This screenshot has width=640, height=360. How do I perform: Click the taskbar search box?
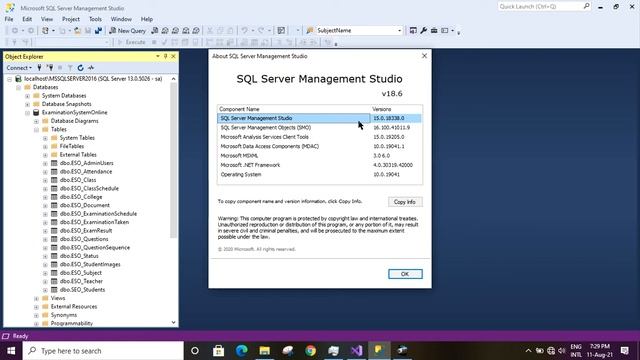103,351
